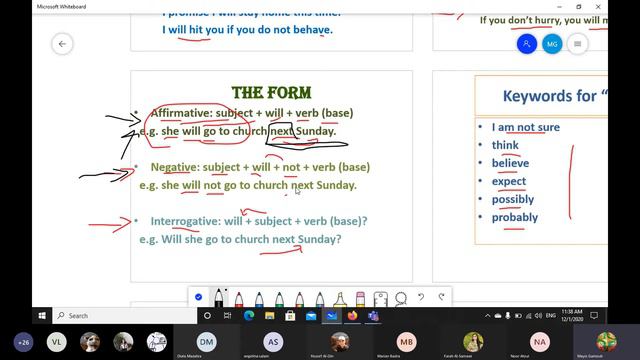Select the rainbow pen
640x360 pixels.
[x=300, y=299]
